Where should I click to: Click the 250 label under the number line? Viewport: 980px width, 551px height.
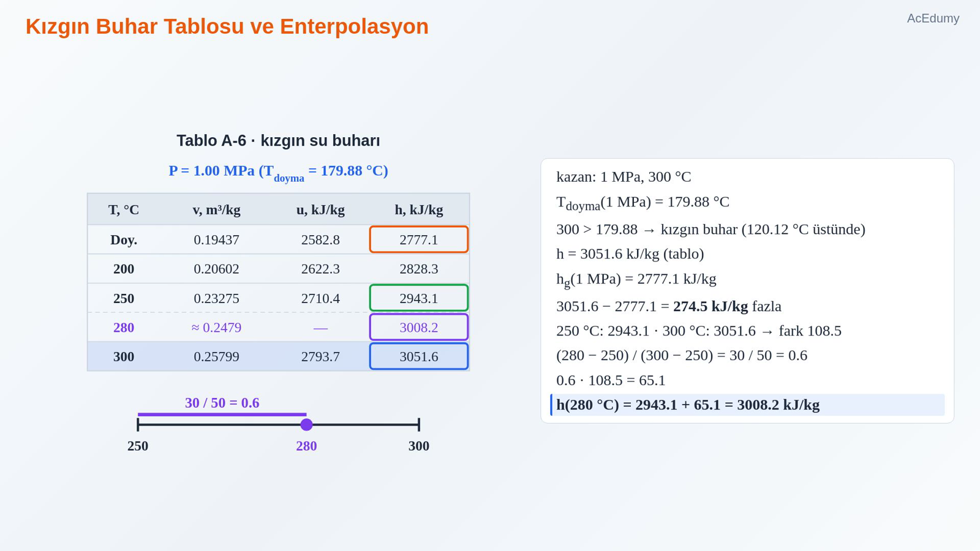(x=138, y=446)
